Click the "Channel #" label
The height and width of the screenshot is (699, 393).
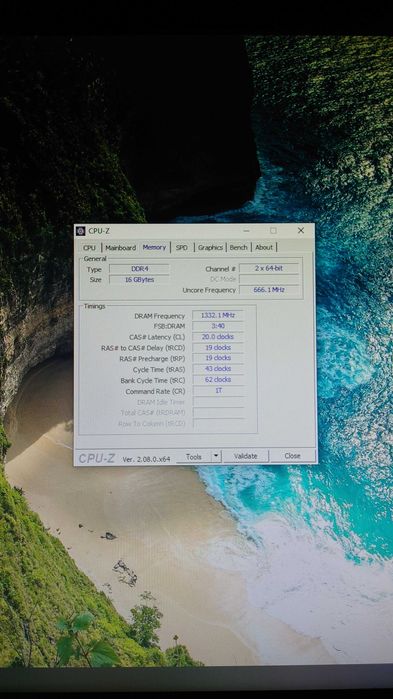pyautogui.click(x=221, y=269)
